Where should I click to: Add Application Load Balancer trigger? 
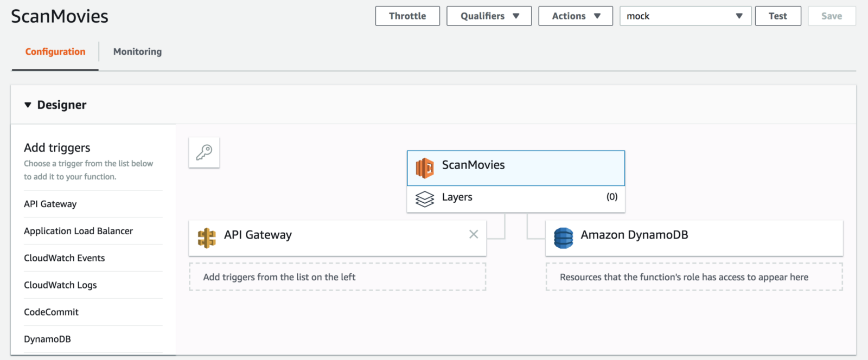tap(78, 231)
